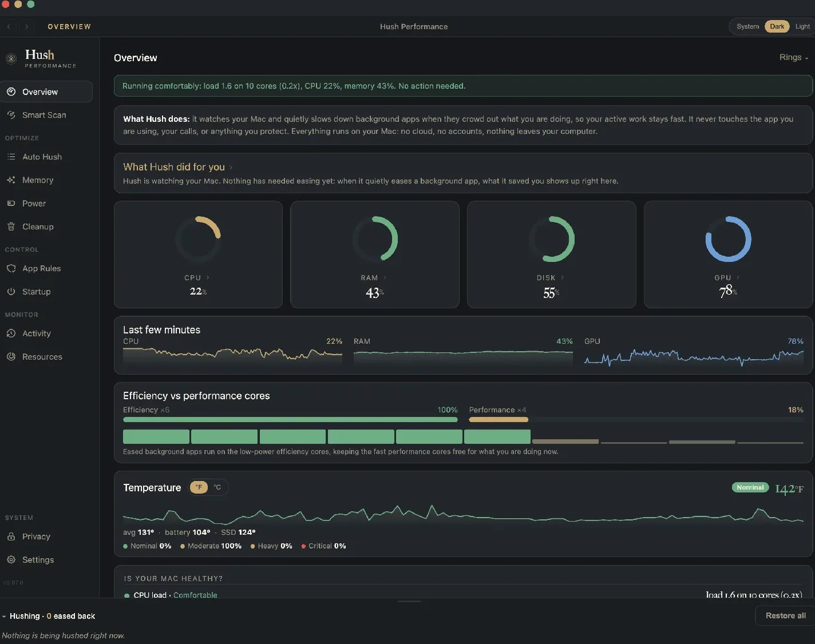Switch temperature to Fahrenheit
Screen dimensions: 815x644
199,487
